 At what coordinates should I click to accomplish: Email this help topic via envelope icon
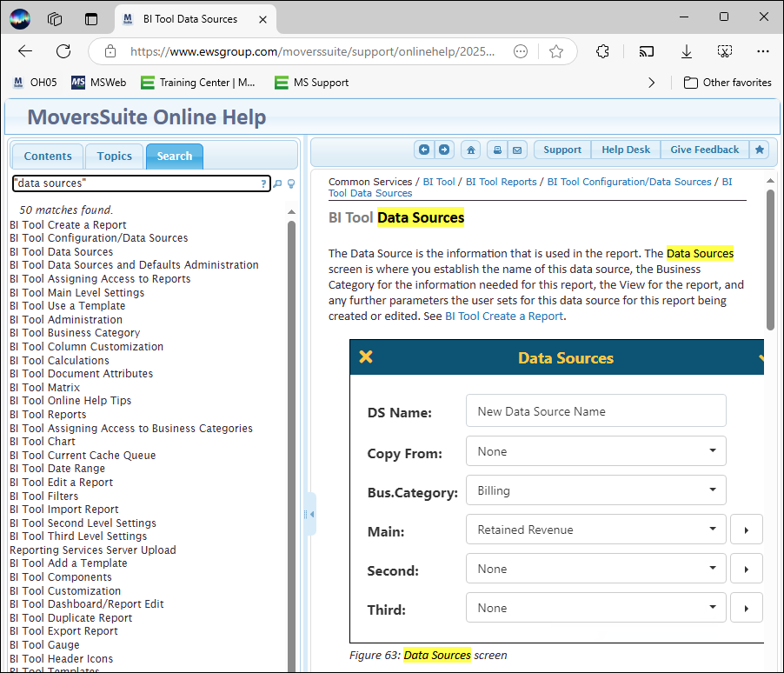click(x=517, y=150)
